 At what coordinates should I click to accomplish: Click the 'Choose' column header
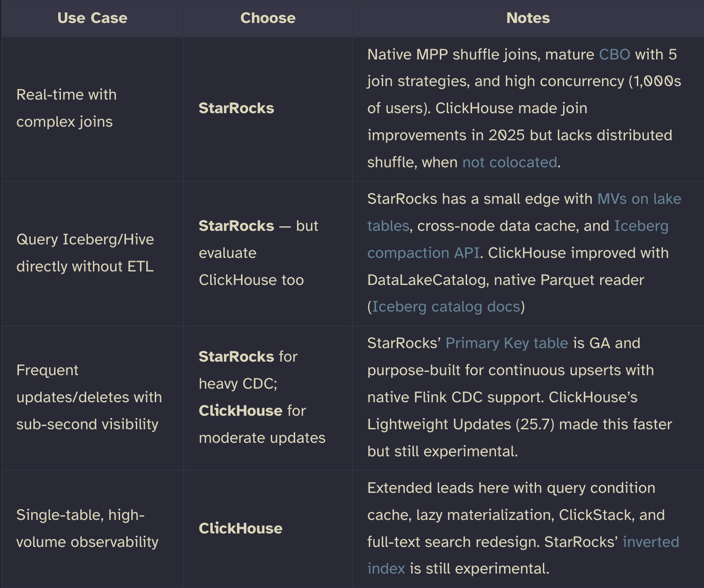268,18
